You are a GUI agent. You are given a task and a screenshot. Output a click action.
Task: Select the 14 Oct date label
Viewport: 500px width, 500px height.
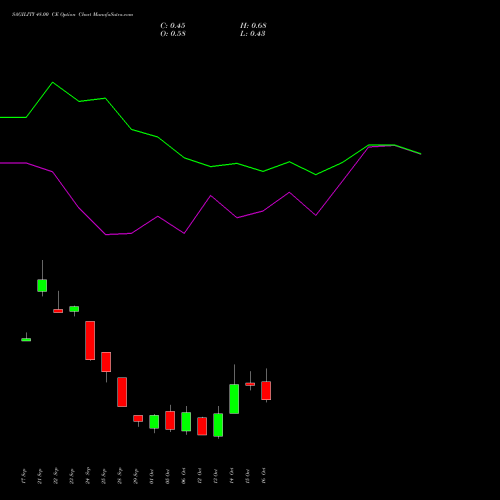pyautogui.click(x=232, y=476)
